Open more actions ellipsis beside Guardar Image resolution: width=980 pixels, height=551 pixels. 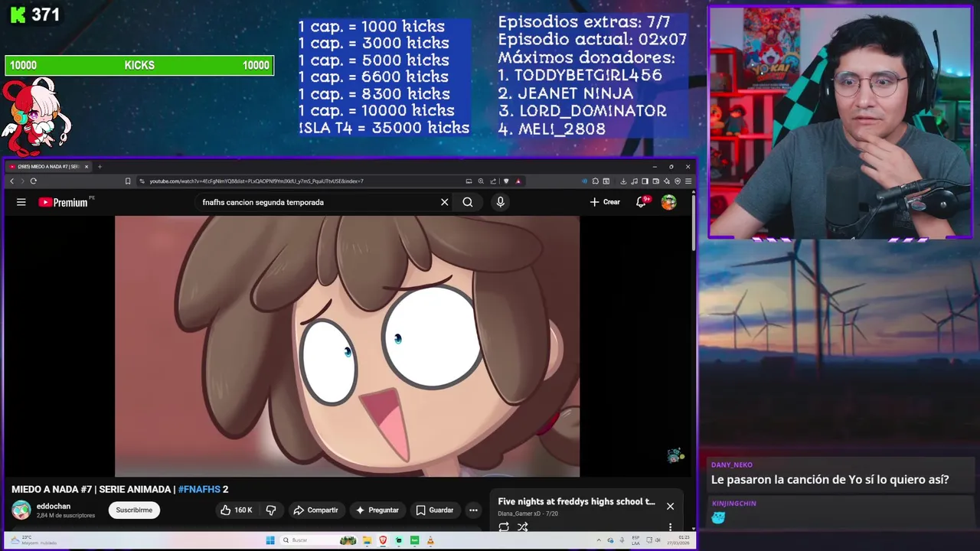(473, 510)
